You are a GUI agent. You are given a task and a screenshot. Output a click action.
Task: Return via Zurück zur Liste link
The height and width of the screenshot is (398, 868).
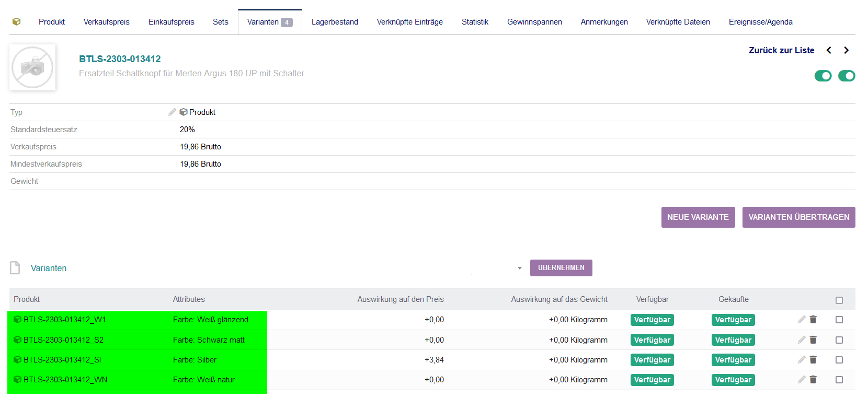[x=781, y=50]
